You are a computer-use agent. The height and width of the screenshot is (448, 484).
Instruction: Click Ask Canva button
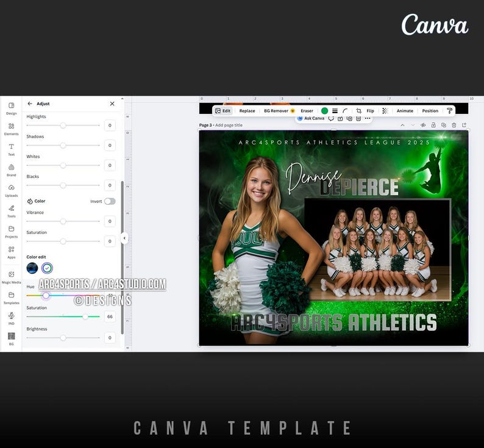pos(310,118)
